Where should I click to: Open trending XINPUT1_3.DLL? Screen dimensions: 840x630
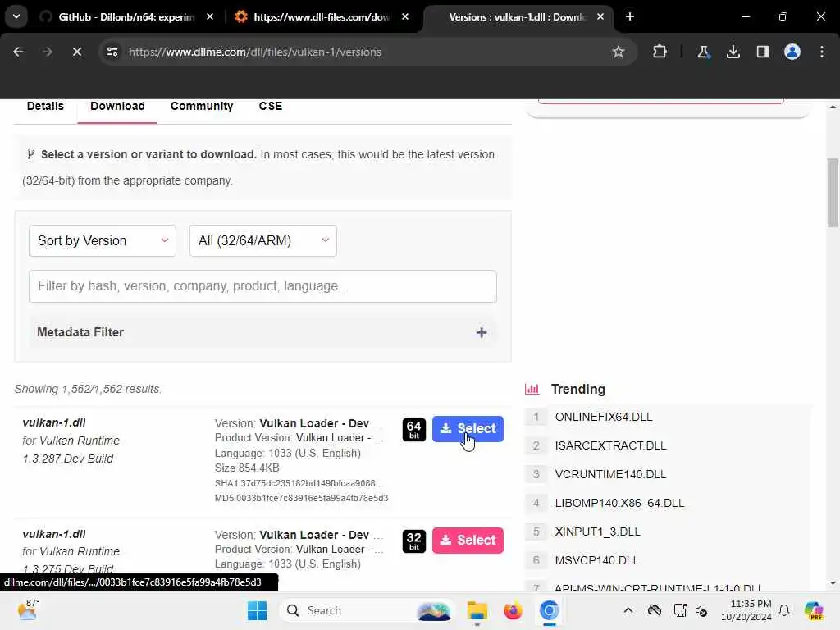coord(598,532)
